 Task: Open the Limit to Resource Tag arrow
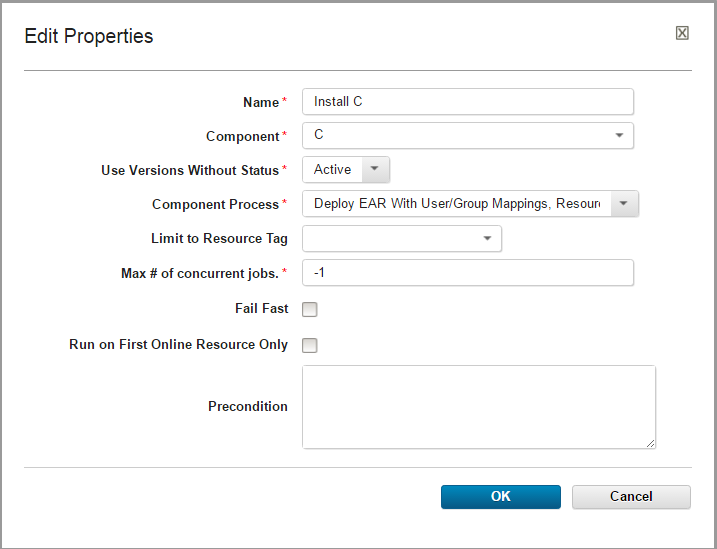point(487,238)
